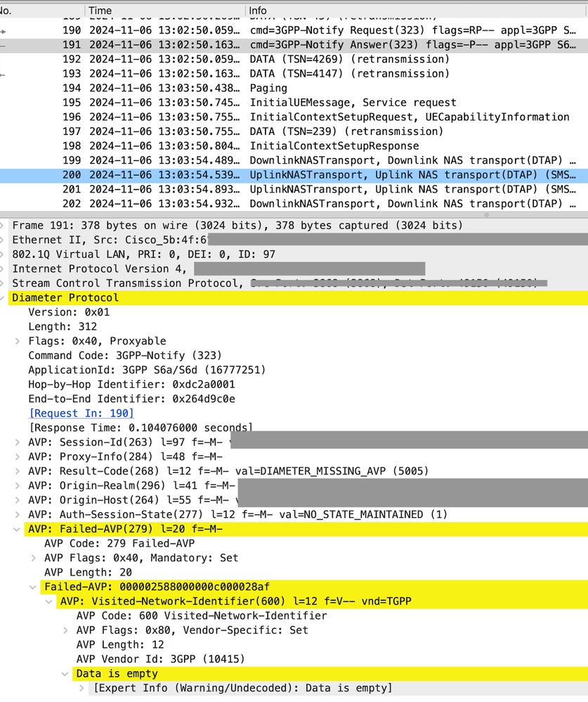The image size is (588, 702).
Task: Collapse Failed-AVP: 000002588000000c000028af row
Action: point(33,587)
